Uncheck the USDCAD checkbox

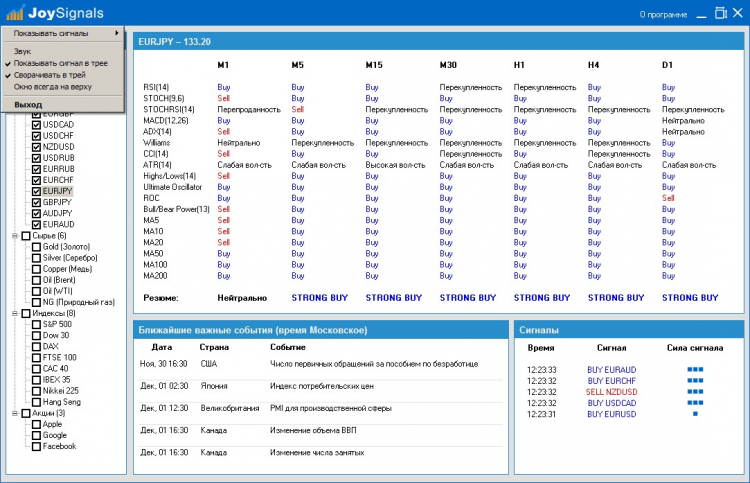[x=36, y=124]
